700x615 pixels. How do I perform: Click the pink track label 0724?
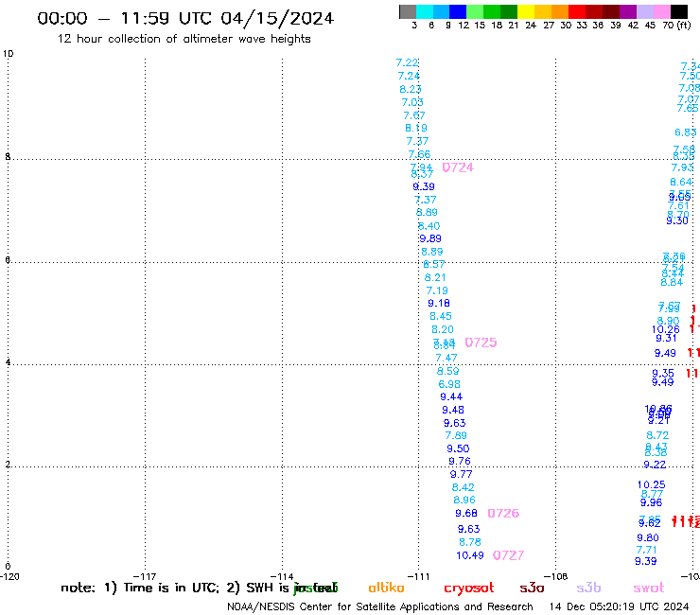458,167
